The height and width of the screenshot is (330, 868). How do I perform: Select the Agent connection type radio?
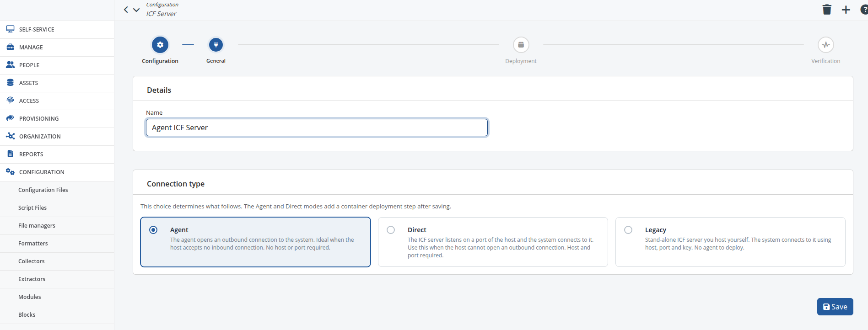coord(153,230)
